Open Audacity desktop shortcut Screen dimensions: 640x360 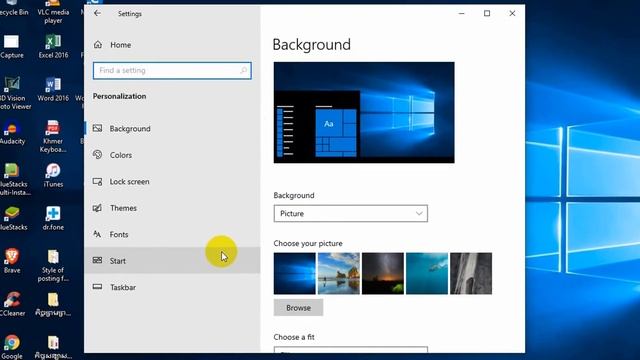tap(12, 133)
